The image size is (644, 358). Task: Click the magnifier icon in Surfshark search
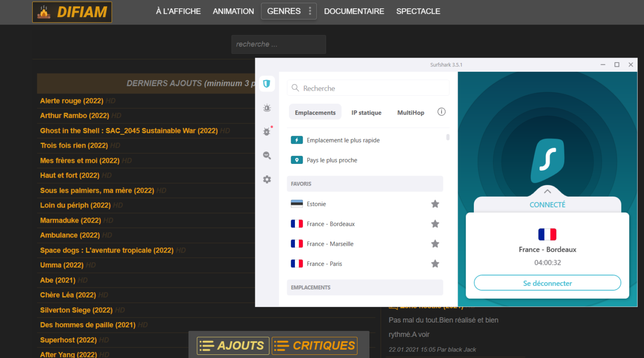coord(295,88)
